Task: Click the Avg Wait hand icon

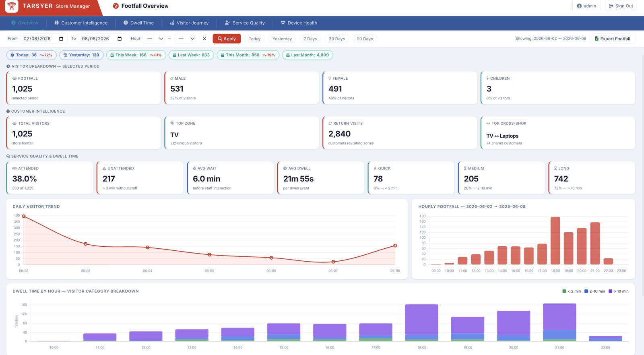Action: (194, 169)
